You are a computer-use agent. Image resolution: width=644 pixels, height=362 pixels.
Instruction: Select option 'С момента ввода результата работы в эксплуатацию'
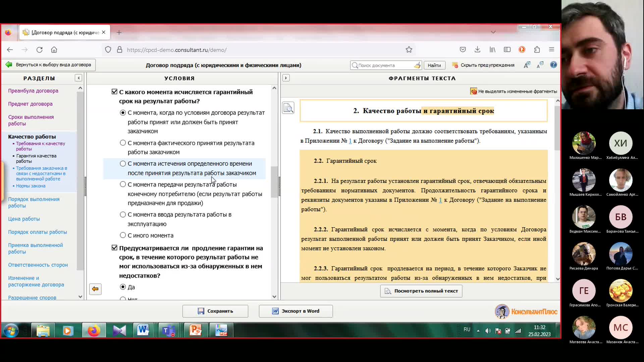tap(123, 215)
